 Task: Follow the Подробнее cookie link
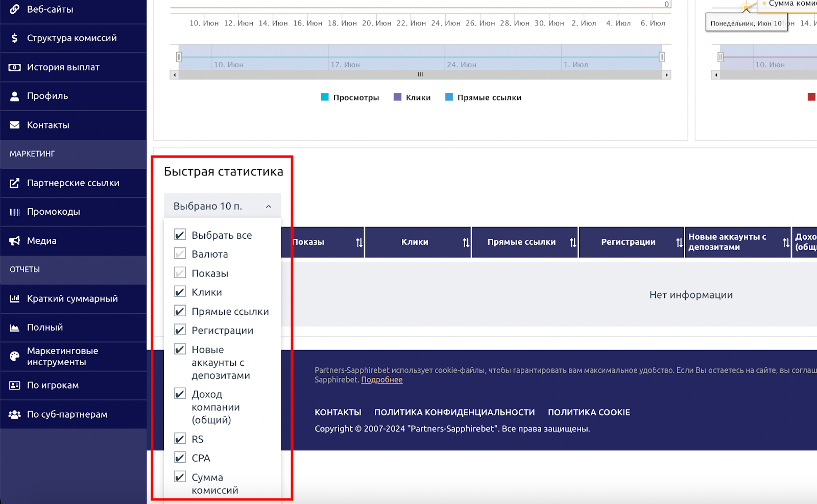381,380
